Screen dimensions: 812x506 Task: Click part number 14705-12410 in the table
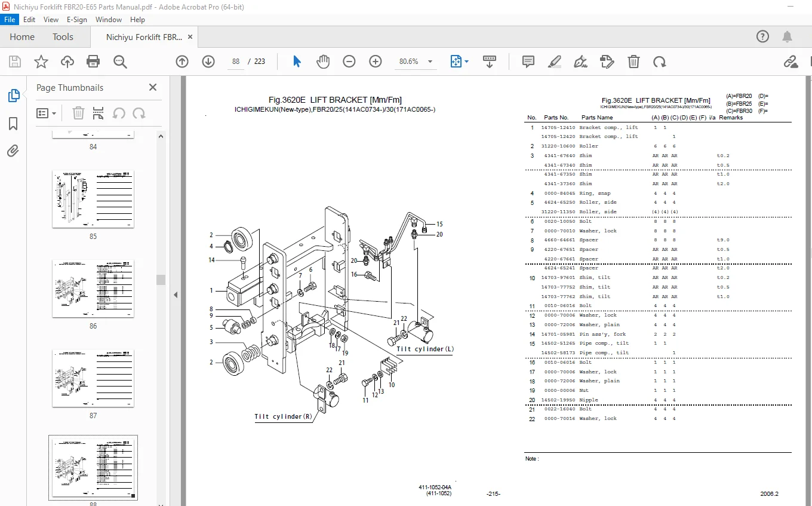coord(558,127)
